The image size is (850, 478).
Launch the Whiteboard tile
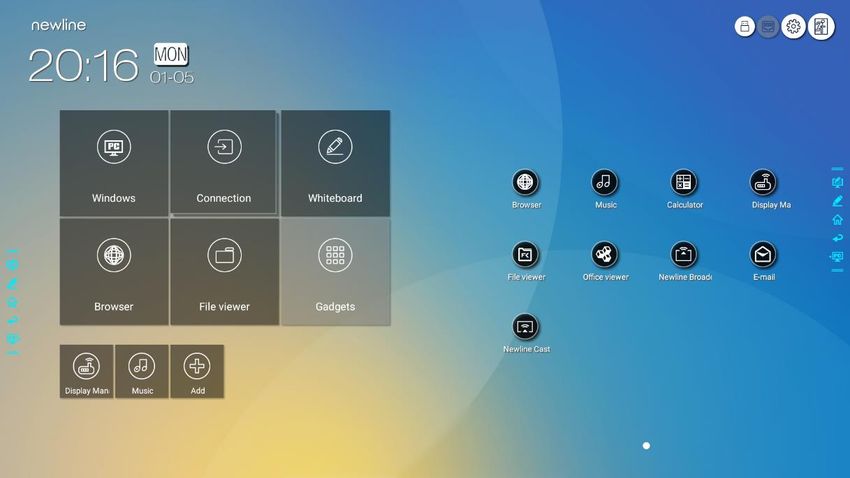tap(335, 163)
